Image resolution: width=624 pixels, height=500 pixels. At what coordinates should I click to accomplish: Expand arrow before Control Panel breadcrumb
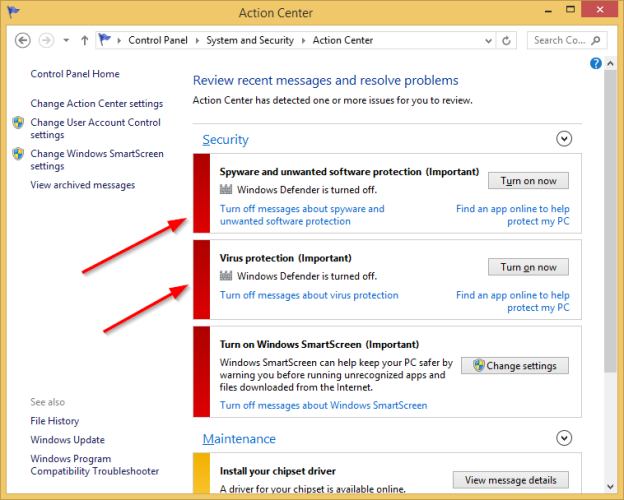click(119, 41)
